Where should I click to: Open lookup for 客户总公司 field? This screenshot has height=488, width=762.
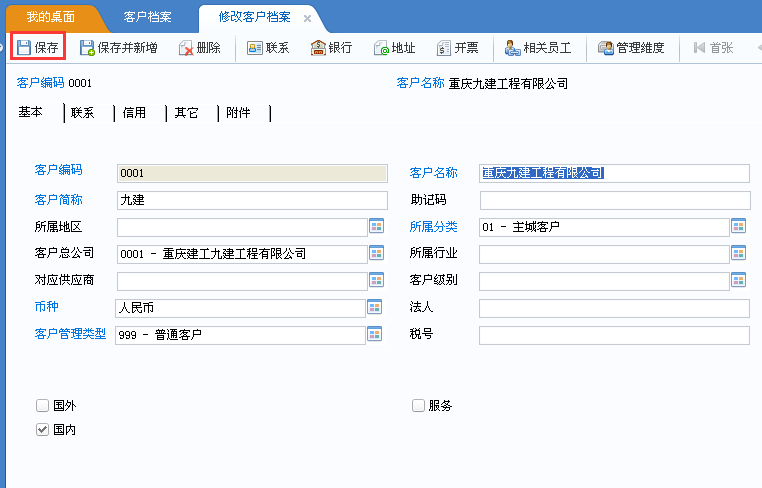click(377, 253)
